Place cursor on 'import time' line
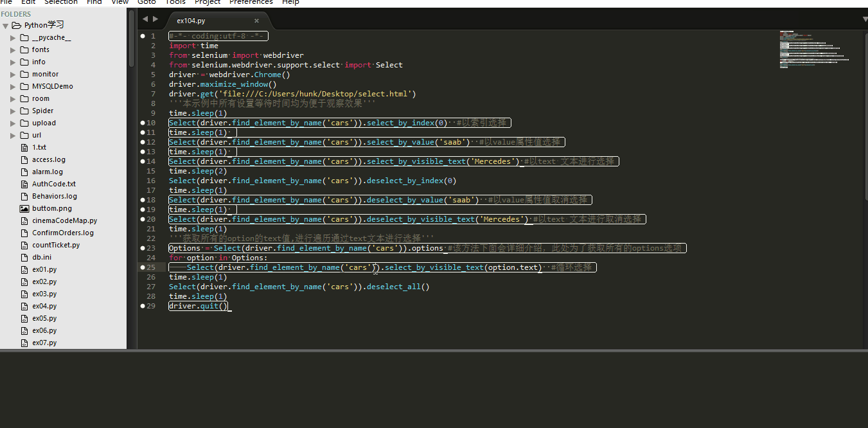This screenshot has height=428, width=868. [193, 46]
